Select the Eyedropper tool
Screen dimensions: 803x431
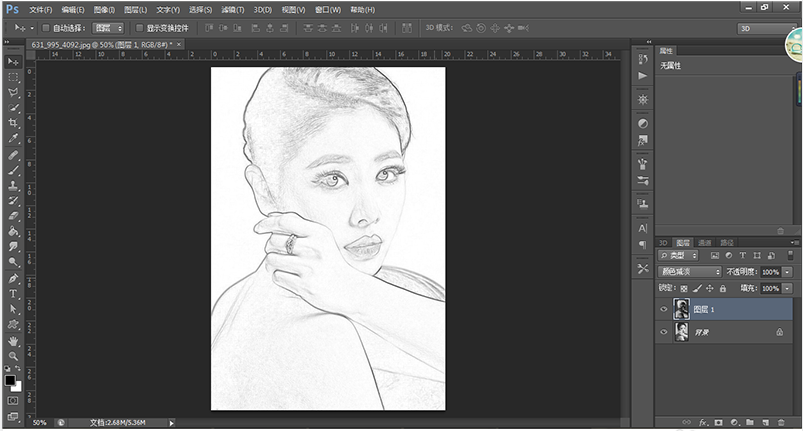(x=13, y=139)
